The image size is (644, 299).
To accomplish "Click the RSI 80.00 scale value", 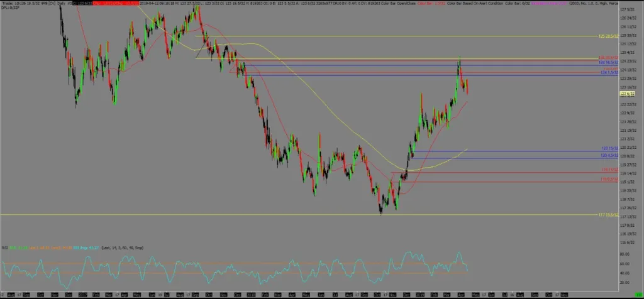I will click(x=625, y=254).
